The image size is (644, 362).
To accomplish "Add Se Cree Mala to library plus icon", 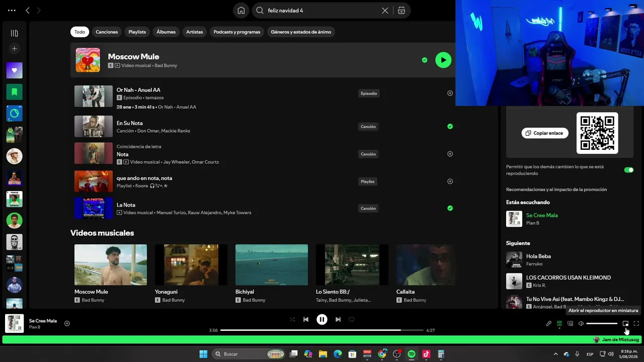I will pyautogui.click(x=67, y=323).
